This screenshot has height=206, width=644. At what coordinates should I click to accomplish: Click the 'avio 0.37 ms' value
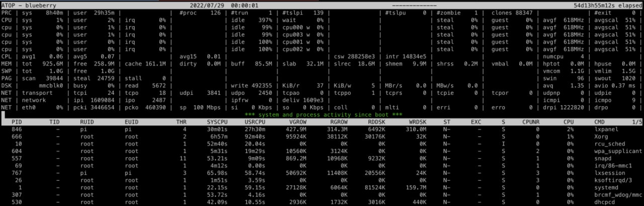click(615, 85)
